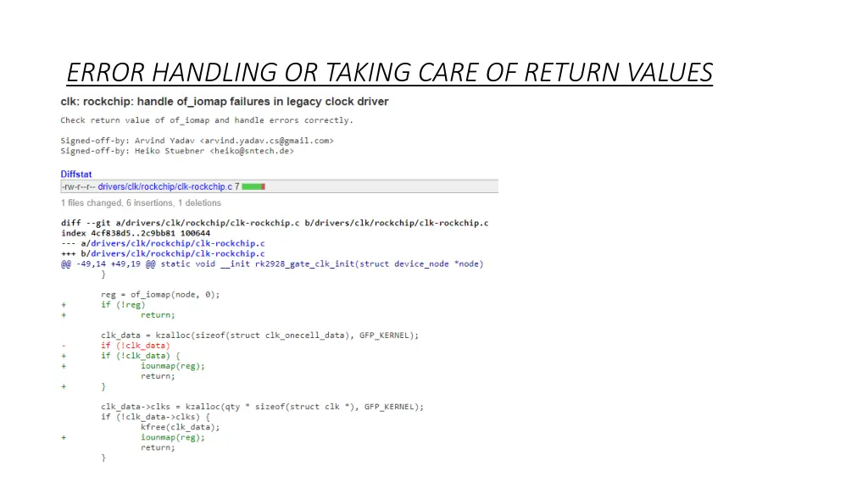Open drivers/clk/rockchip/clk-rockchip.c in the diffstat row

pyautogui.click(x=165, y=187)
